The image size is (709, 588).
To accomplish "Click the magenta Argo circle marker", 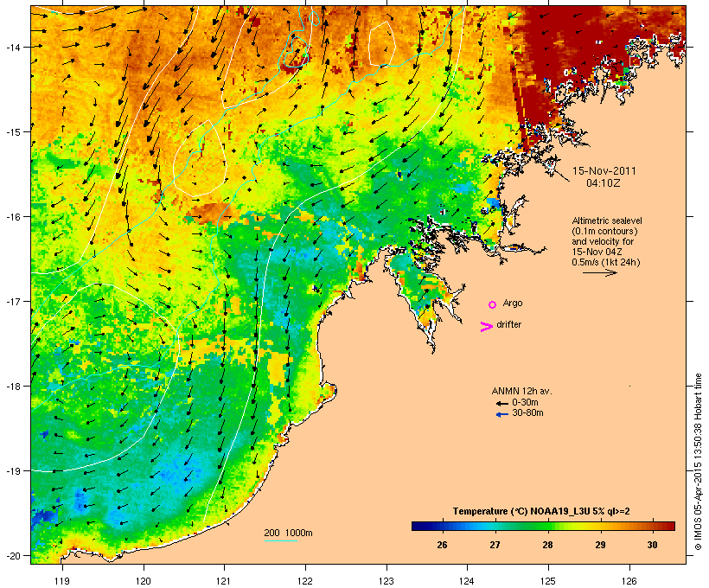I will point(493,305).
